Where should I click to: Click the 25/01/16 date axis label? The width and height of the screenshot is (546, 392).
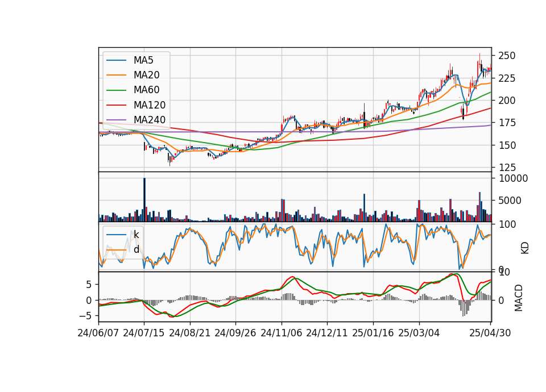[x=373, y=333]
